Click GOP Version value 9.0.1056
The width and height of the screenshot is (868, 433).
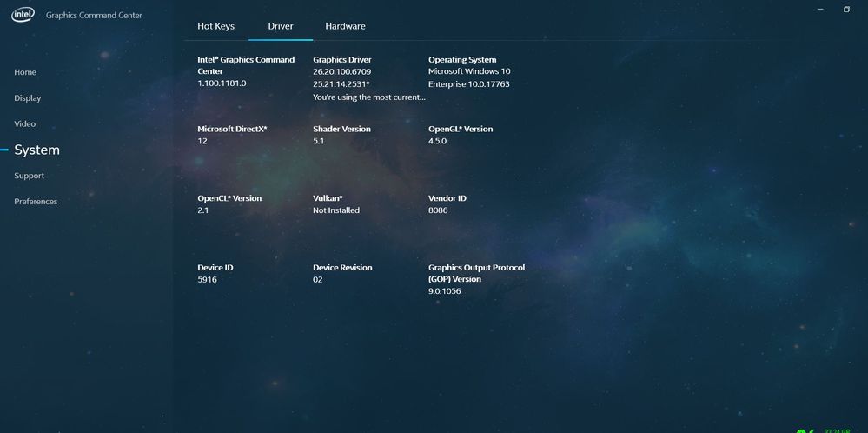pyautogui.click(x=445, y=290)
